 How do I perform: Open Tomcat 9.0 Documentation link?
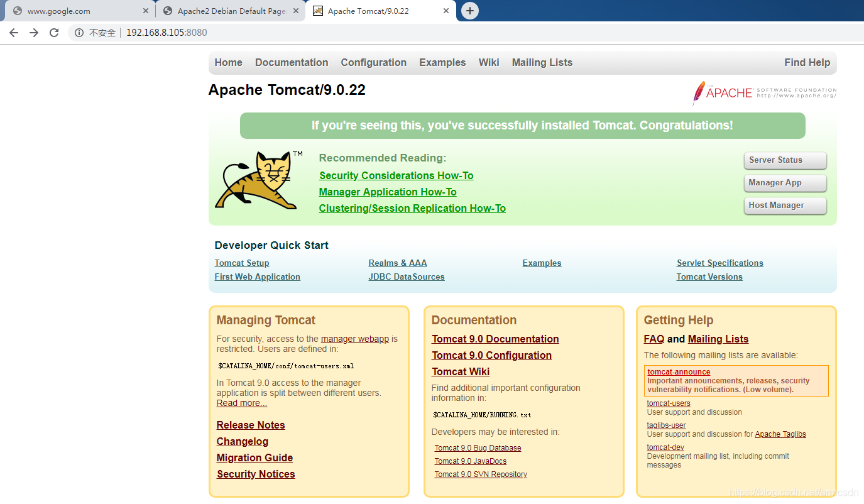click(x=495, y=339)
